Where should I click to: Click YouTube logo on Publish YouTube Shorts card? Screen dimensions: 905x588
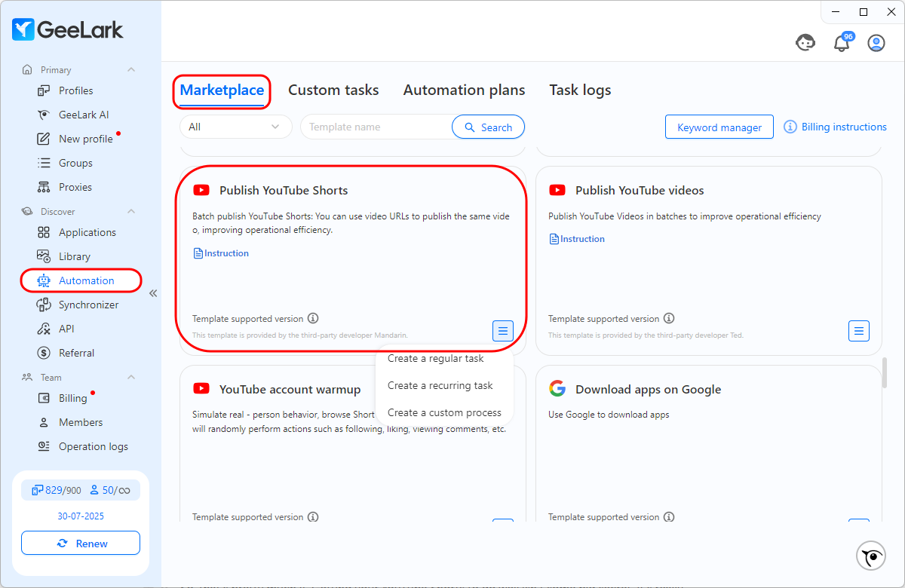[201, 190]
